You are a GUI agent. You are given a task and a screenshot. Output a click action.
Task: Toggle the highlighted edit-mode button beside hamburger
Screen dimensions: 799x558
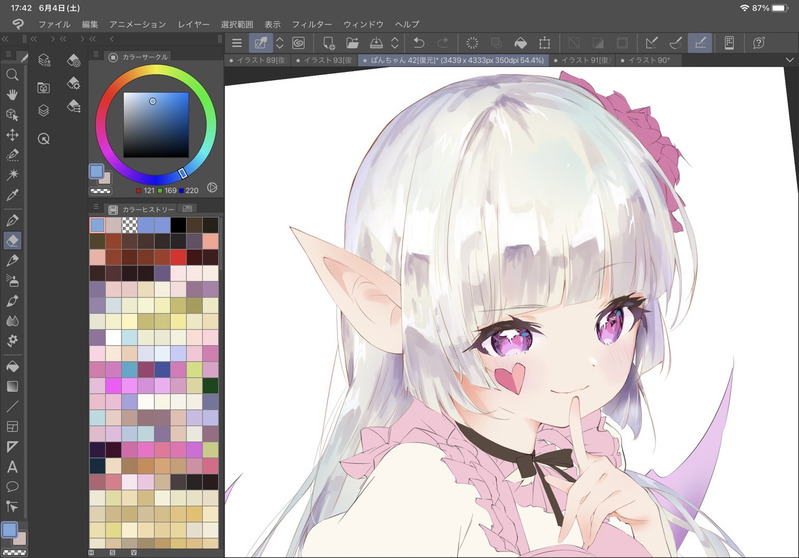[x=260, y=43]
